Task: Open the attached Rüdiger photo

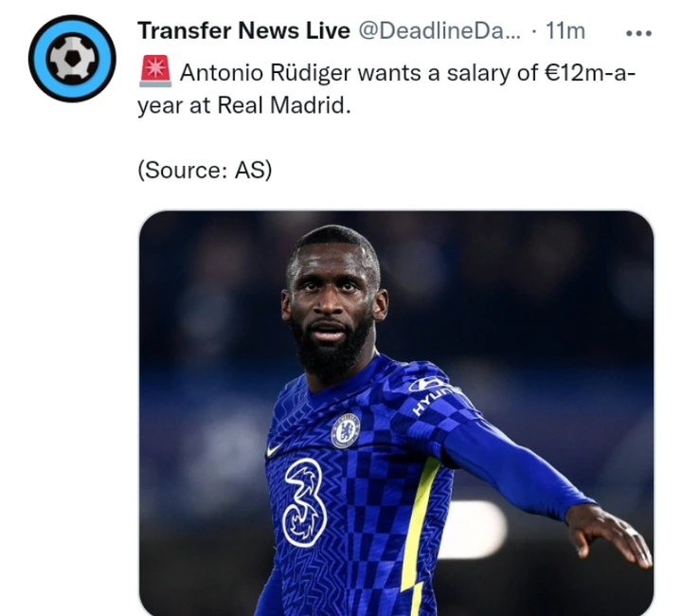Action: click(x=396, y=413)
